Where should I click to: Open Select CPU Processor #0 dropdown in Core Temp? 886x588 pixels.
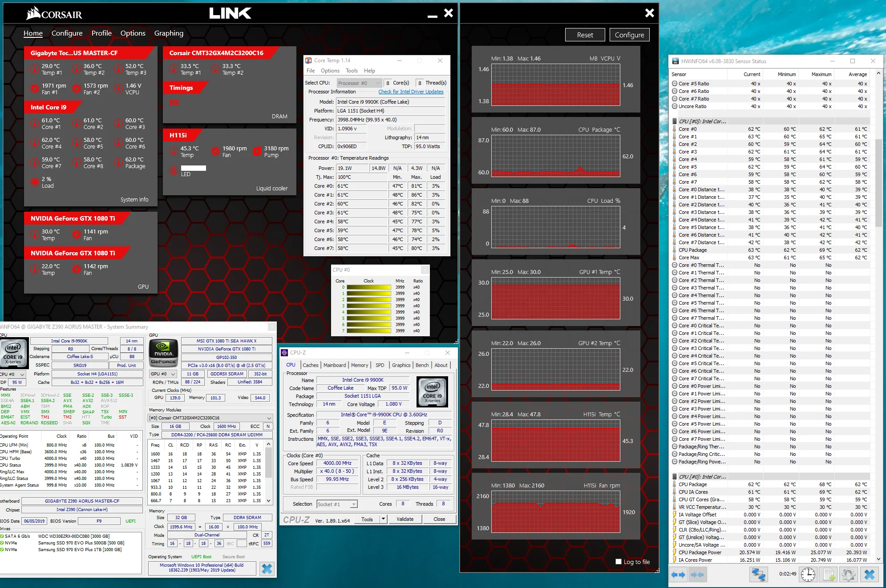[359, 83]
